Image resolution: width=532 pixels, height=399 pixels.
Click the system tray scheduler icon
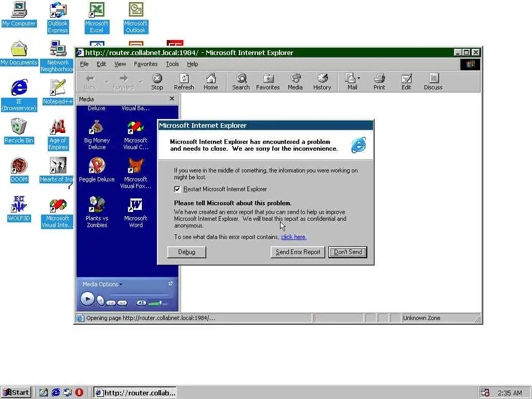tap(485, 393)
